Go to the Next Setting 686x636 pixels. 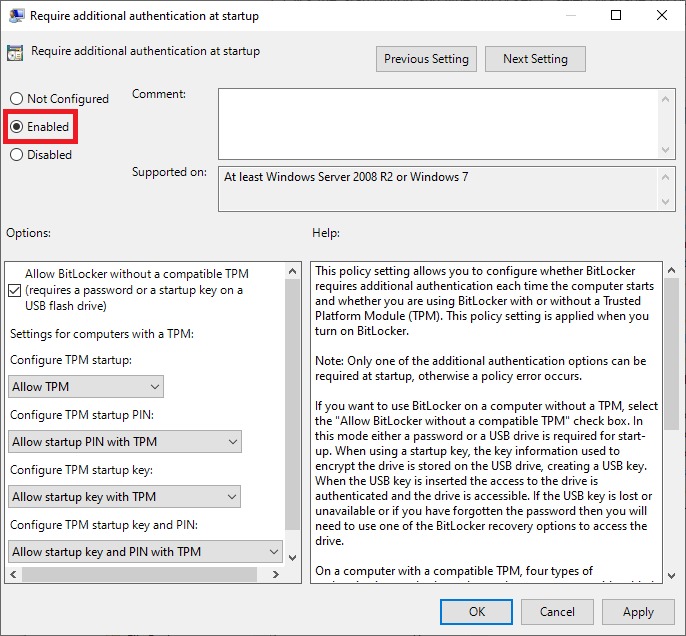pyautogui.click(x=535, y=59)
